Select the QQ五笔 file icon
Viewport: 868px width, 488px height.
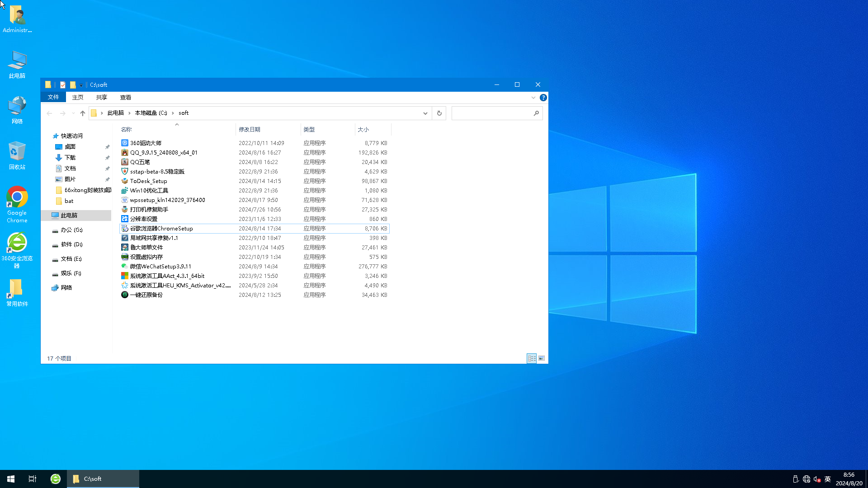point(125,162)
